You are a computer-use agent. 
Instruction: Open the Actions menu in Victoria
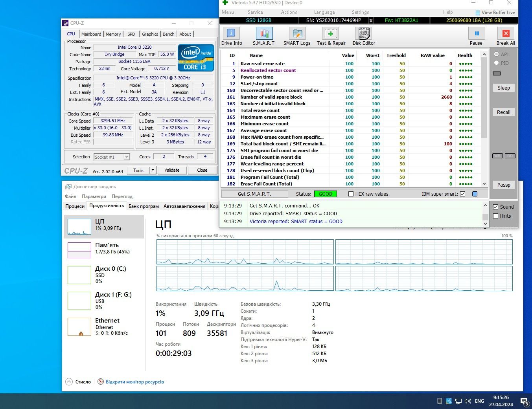[x=289, y=12]
